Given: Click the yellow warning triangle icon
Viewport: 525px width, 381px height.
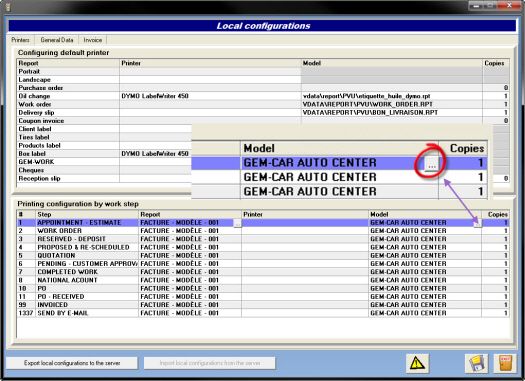Looking at the screenshot, I should click(x=417, y=363).
